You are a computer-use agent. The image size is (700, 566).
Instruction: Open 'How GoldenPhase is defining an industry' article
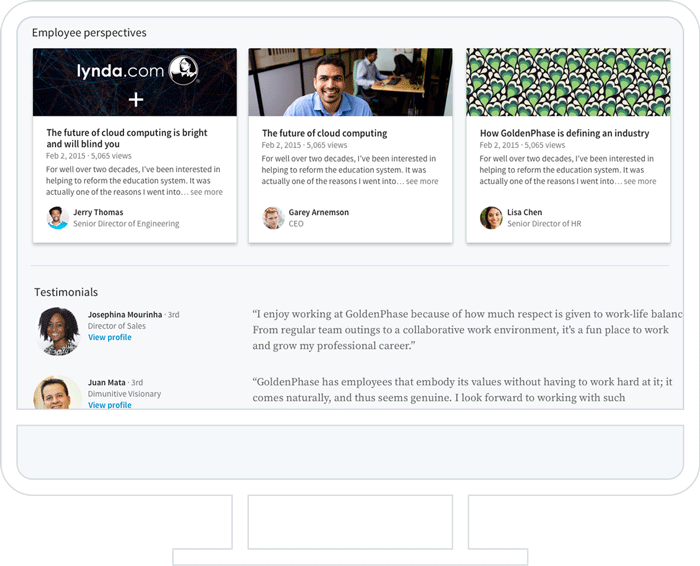[x=564, y=133]
